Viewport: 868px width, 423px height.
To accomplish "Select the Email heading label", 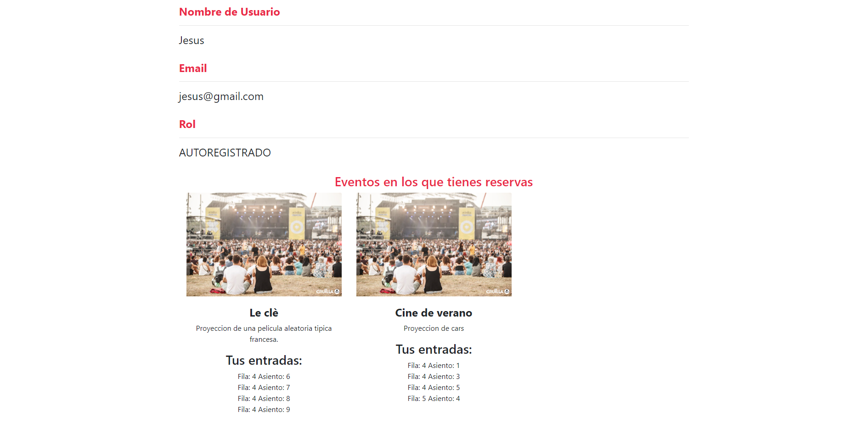I will click(x=193, y=68).
